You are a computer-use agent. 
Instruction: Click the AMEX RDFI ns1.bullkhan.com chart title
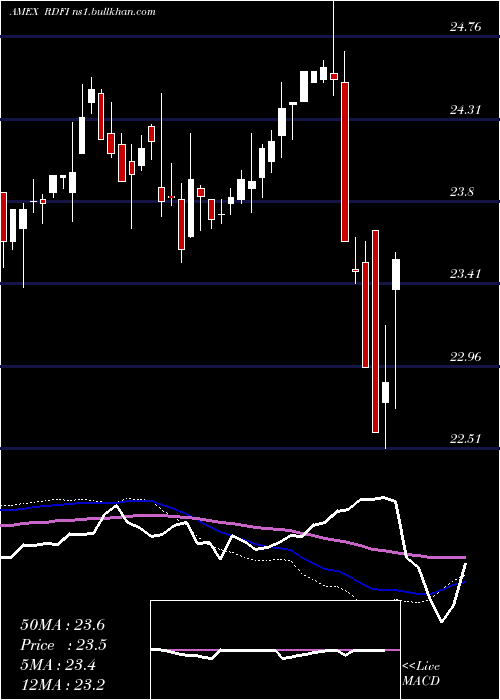click(83, 12)
